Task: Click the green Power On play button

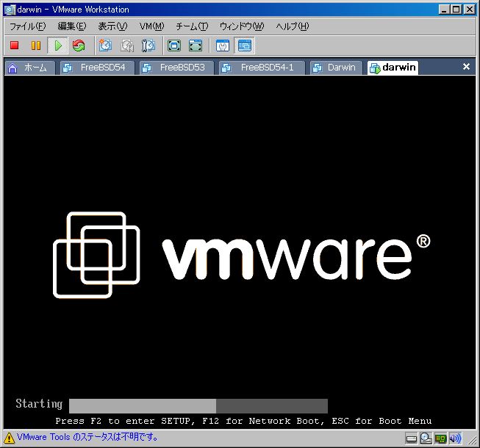Action: point(58,46)
